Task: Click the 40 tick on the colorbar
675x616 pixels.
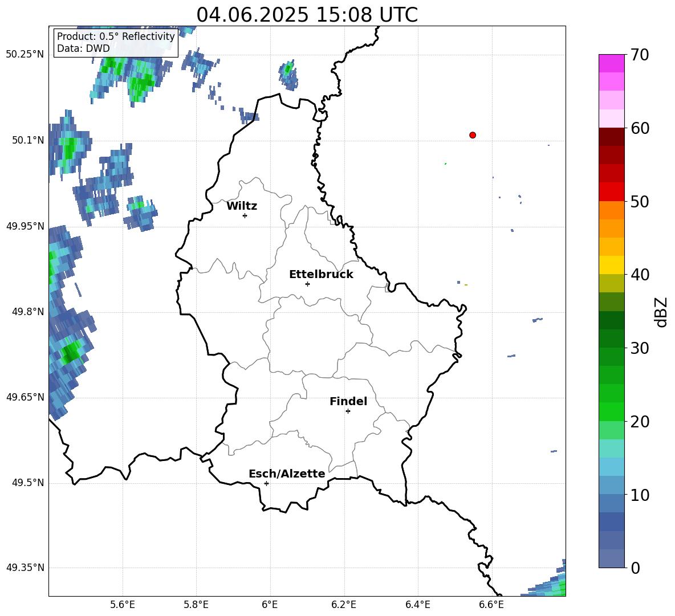Action: coord(639,275)
